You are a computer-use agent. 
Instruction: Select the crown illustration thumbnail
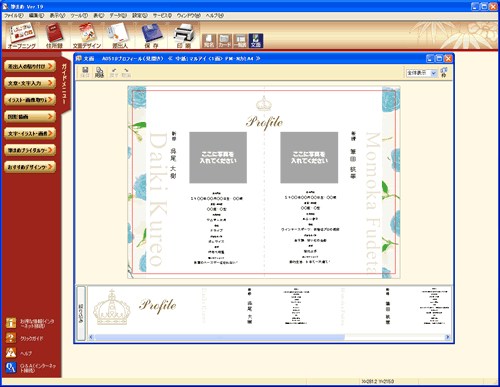click(112, 307)
